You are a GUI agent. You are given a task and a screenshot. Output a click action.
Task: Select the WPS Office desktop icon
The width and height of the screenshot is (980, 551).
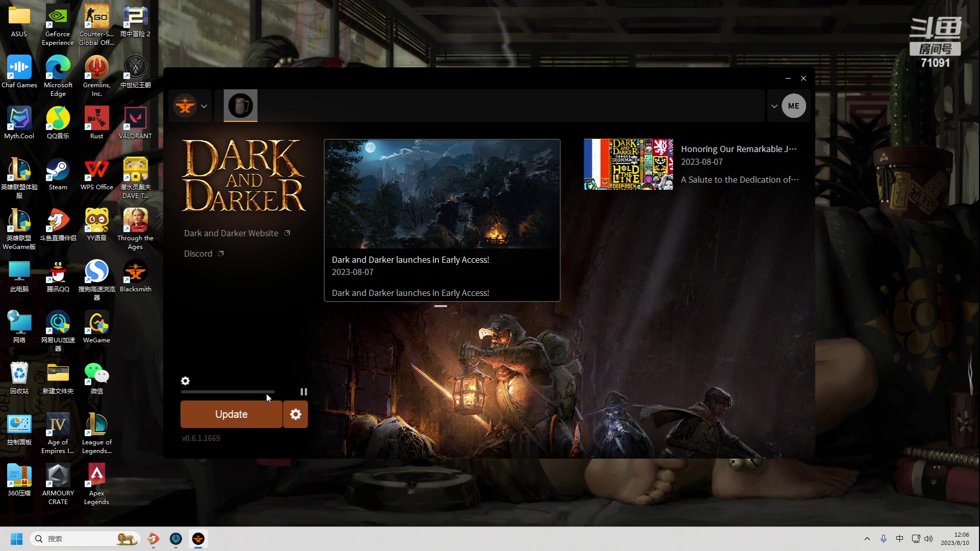[96, 174]
